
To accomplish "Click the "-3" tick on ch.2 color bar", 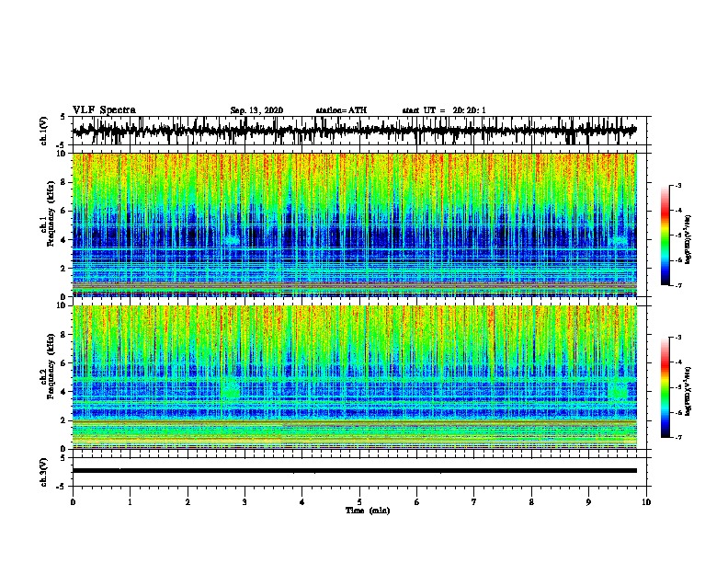I will [x=678, y=338].
